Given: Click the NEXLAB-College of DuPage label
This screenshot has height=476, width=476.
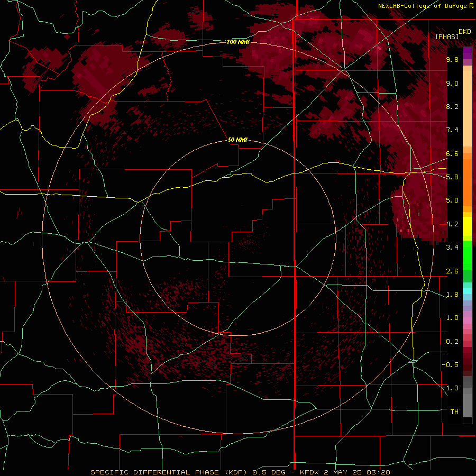Looking at the screenshot, I should coord(422,6).
